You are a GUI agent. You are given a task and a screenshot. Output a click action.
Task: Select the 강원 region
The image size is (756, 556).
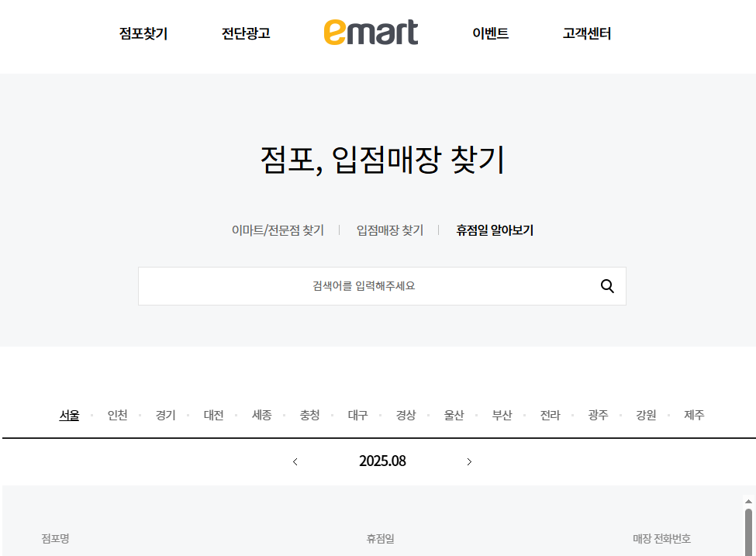[x=646, y=415]
